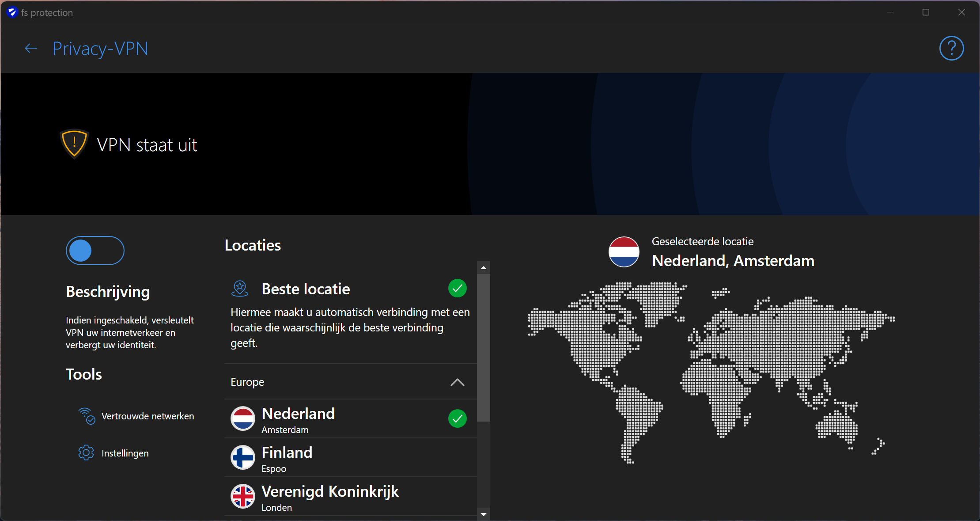Choose Beste locatie option
The width and height of the screenshot is (980, 521).
(351, 315)
